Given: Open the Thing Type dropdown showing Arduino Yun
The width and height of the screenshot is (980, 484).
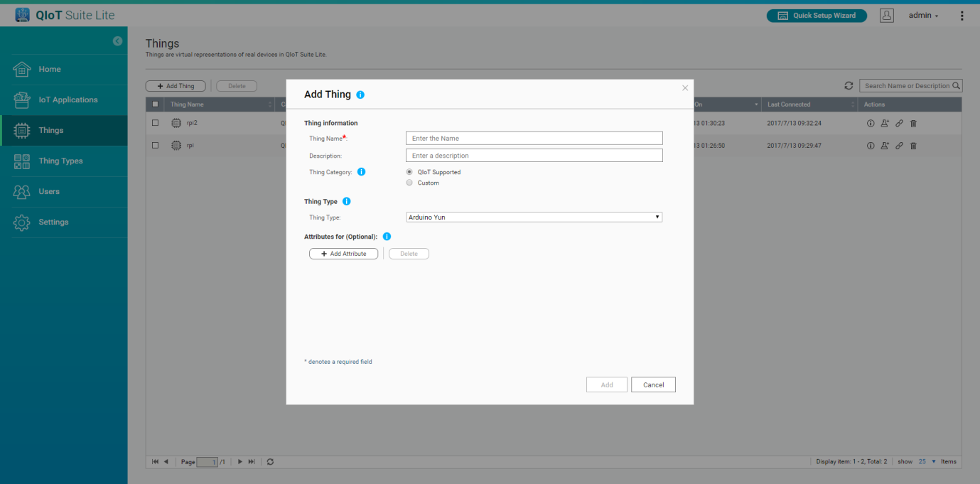Looking at the screenshot, I should pos(534,217).
